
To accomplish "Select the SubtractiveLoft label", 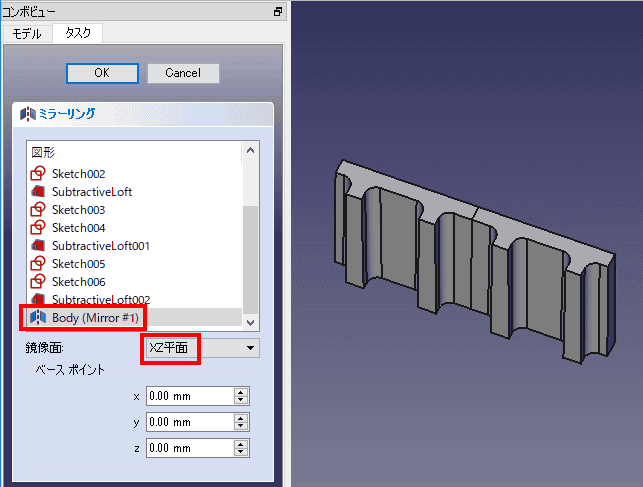I will pos(92,192).
